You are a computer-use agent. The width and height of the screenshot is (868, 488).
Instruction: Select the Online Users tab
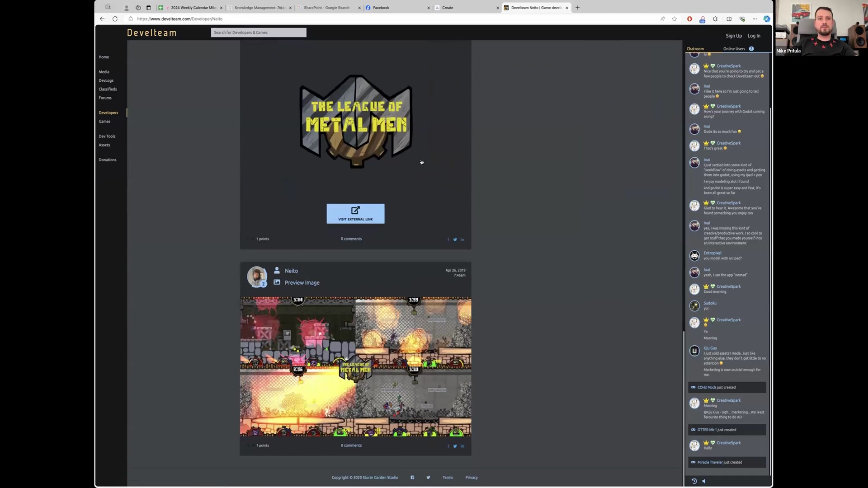(734, 49)
